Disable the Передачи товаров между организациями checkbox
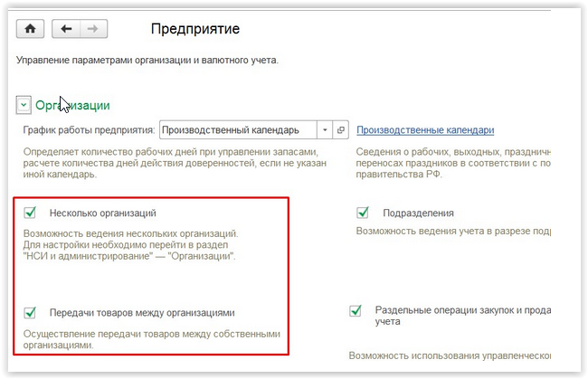The width and height of the screenshot is (588, 379). (x=30, y=312)
